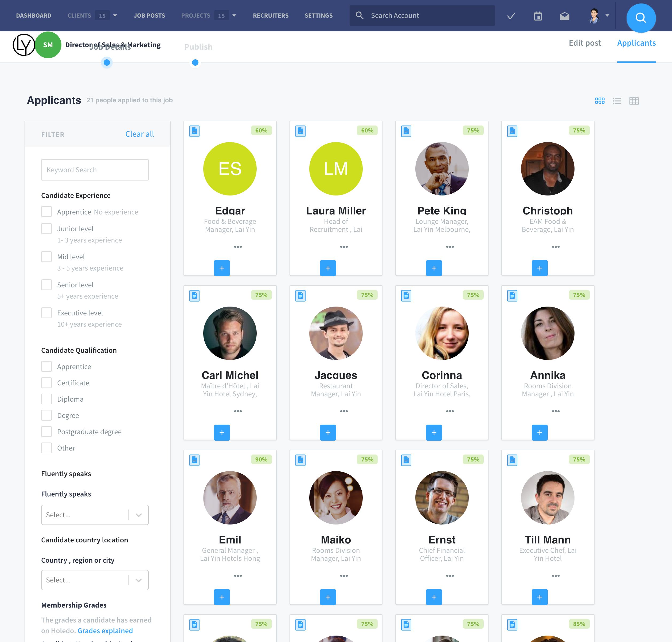
Task: Click the Publish step marker dot
Action: 195,63
